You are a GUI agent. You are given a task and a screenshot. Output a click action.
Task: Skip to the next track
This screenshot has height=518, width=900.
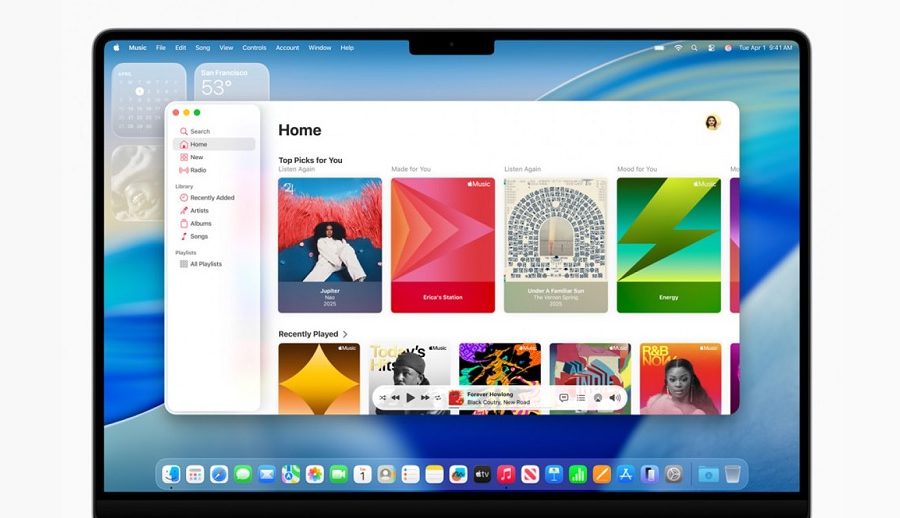(x=425, y=398)
